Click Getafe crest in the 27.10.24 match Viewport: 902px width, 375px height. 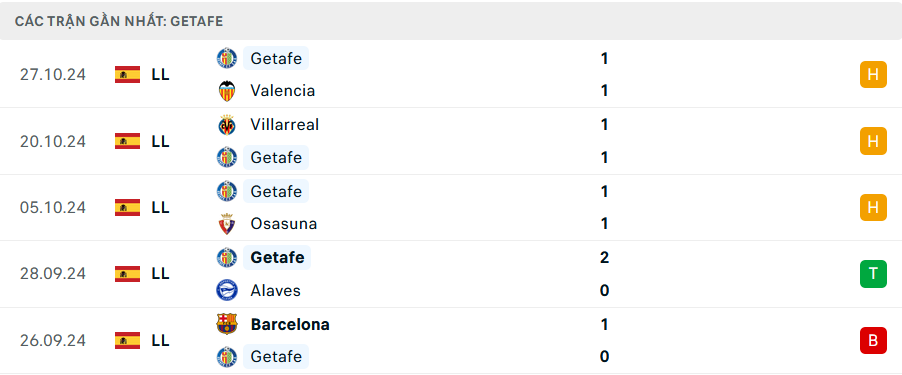tap(227, 58)
